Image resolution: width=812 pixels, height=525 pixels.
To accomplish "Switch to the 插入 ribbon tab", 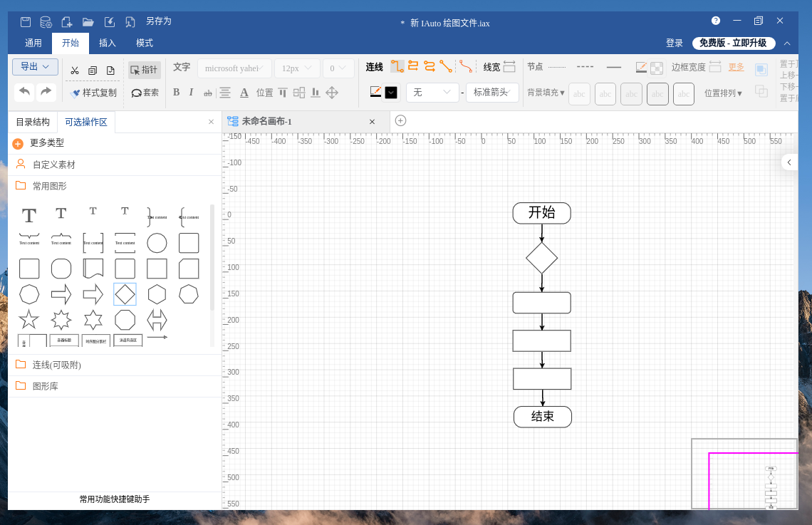I will pos(108,43).
